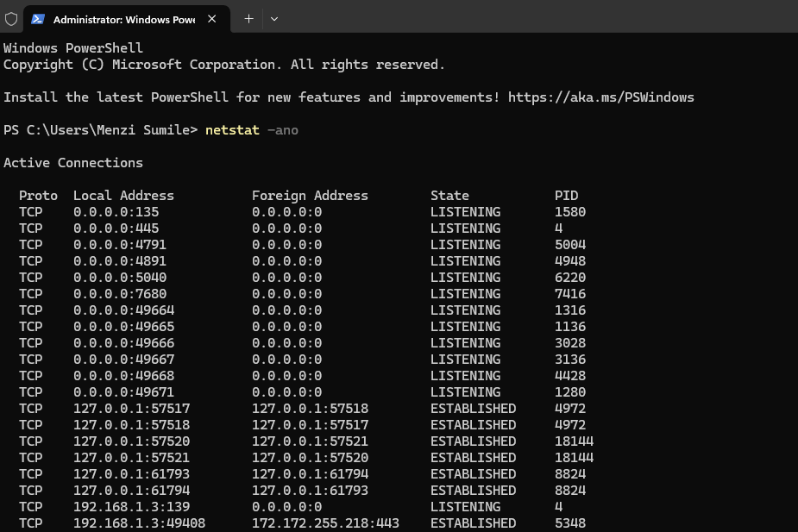The image size is (798, 532).
Task: Click the empty title bar area
Action: click(x=535, y=18)
